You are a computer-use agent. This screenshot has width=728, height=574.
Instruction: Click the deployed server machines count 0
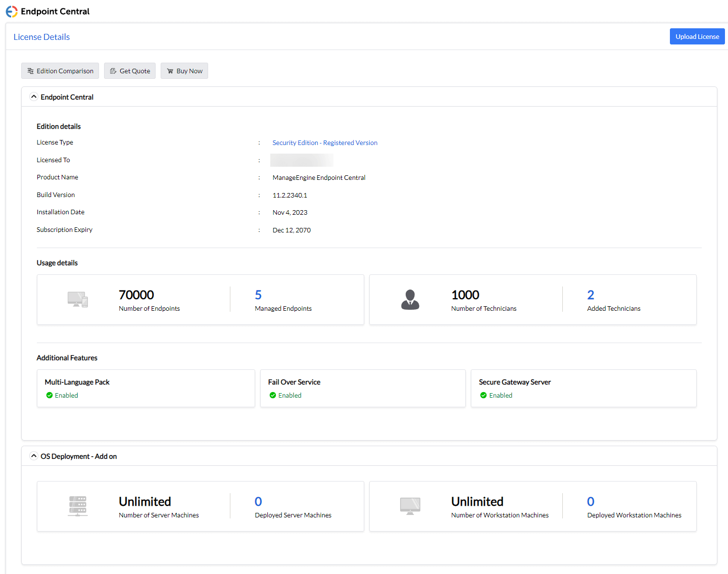point(258,501)
